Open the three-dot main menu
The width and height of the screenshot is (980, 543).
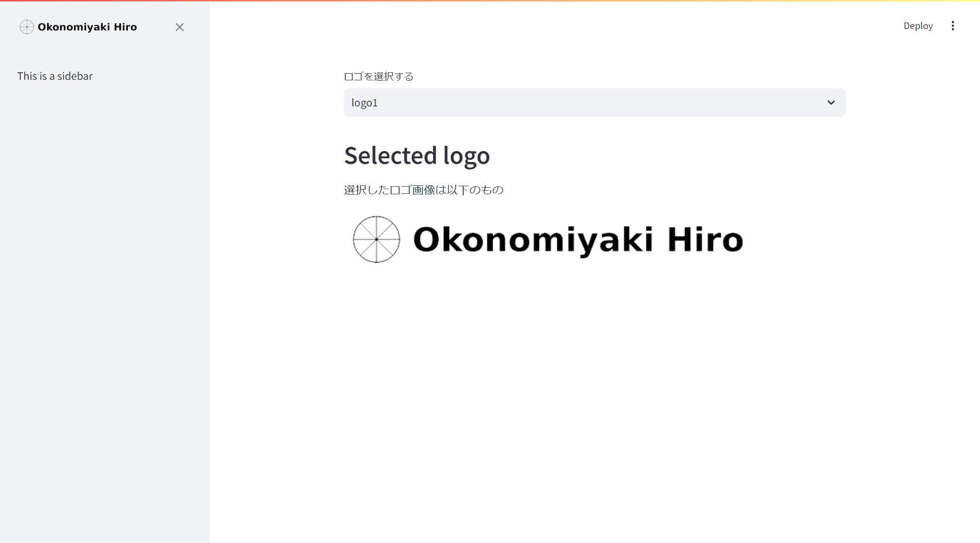952,26
